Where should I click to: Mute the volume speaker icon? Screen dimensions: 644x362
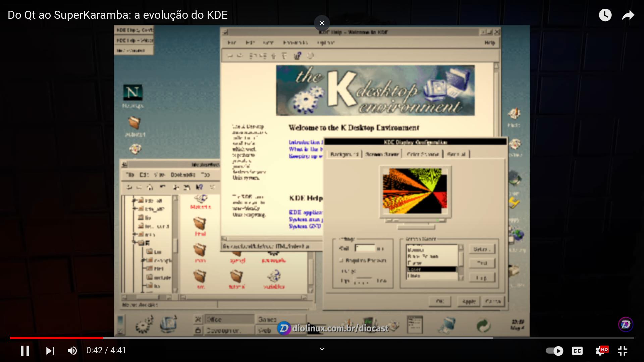click(x=72, y=351)
